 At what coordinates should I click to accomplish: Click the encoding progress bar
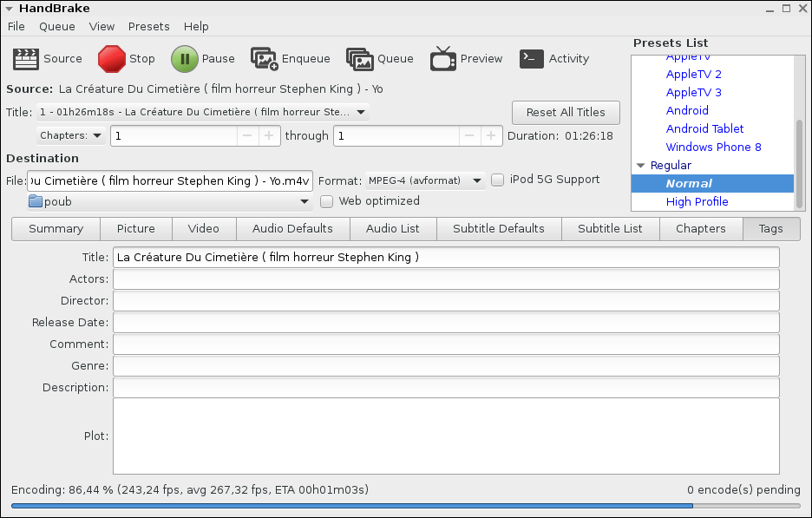click(405, 506)
